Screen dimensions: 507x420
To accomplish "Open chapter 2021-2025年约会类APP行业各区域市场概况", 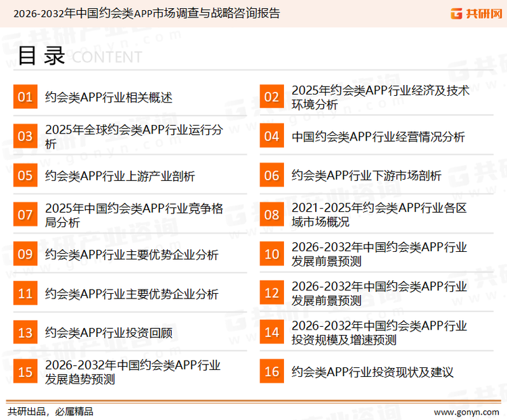I will click(x=379, y=215).
